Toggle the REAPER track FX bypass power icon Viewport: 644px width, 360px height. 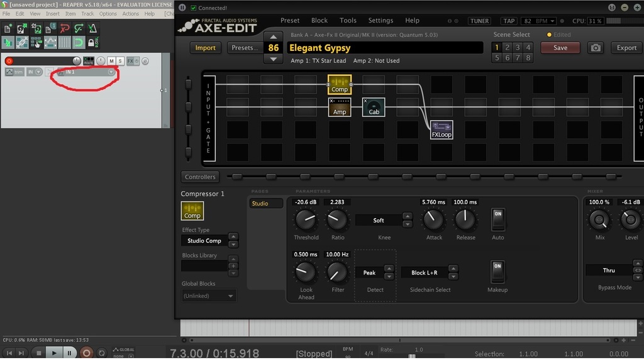click(x=136, y=61)
